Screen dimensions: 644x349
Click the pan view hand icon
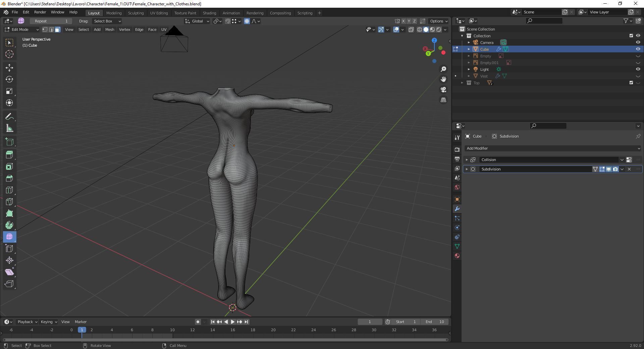tap(443, 79)
